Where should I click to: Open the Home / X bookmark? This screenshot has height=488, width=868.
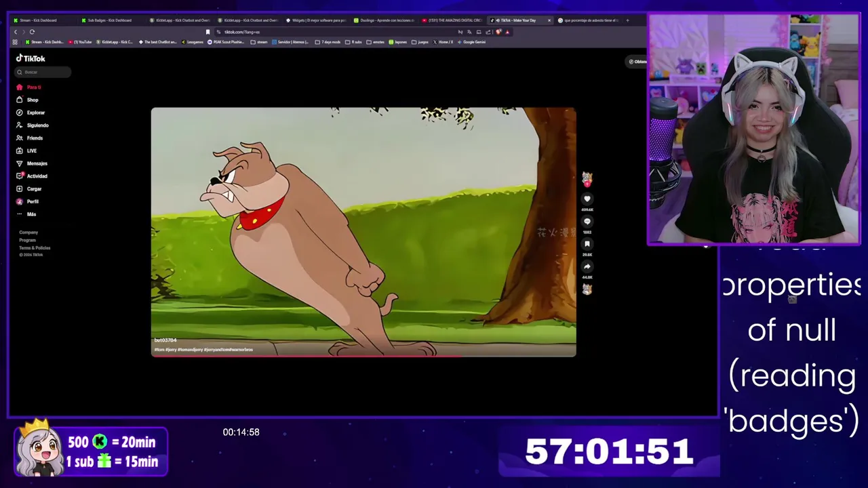coord(443,42)
